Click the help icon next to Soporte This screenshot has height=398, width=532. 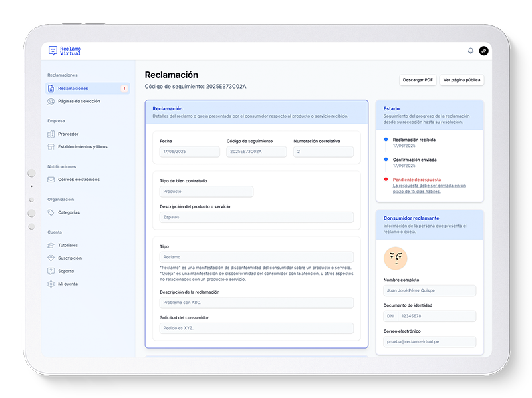[51, 271]
